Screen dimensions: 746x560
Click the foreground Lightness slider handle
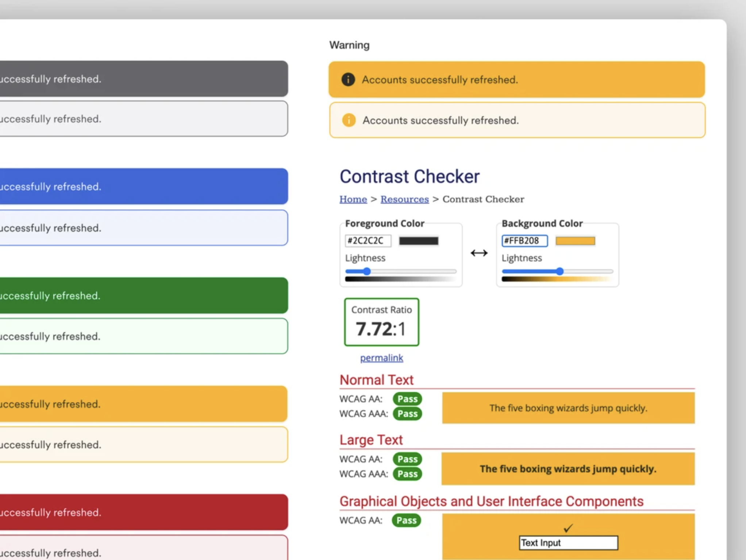(367, 271)
